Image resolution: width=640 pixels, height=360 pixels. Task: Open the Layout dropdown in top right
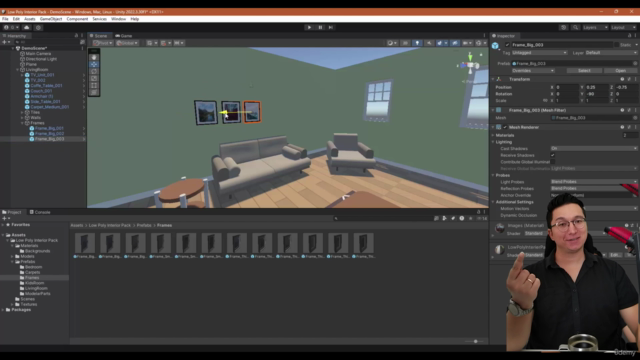click(623, 27)
